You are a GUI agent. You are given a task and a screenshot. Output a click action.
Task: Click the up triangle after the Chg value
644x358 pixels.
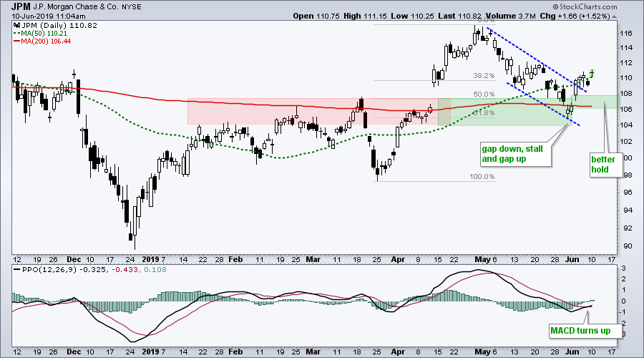(x=615, y=17)
